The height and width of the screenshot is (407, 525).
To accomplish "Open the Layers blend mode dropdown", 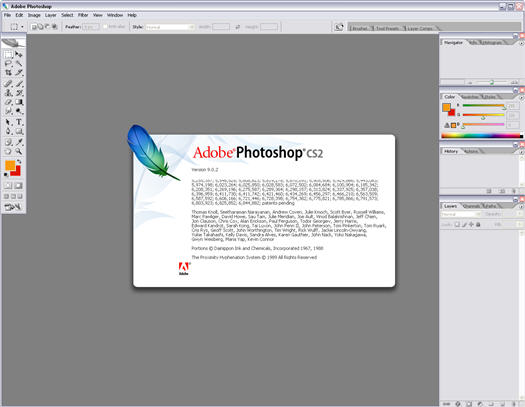I will coord(461,214).
